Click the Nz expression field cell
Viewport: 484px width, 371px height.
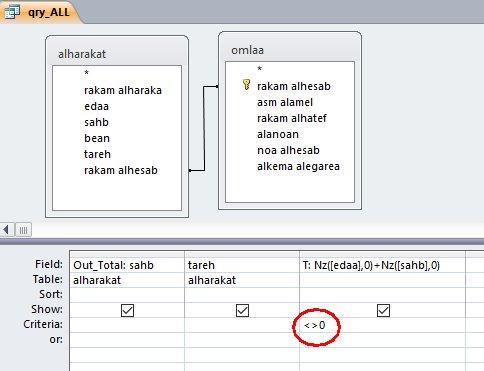coord(382,265)
